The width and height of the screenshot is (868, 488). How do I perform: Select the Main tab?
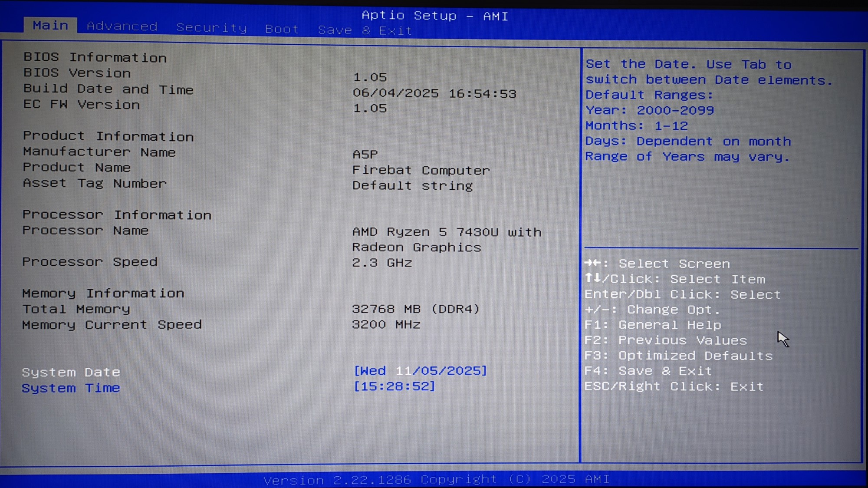point(50,25)
